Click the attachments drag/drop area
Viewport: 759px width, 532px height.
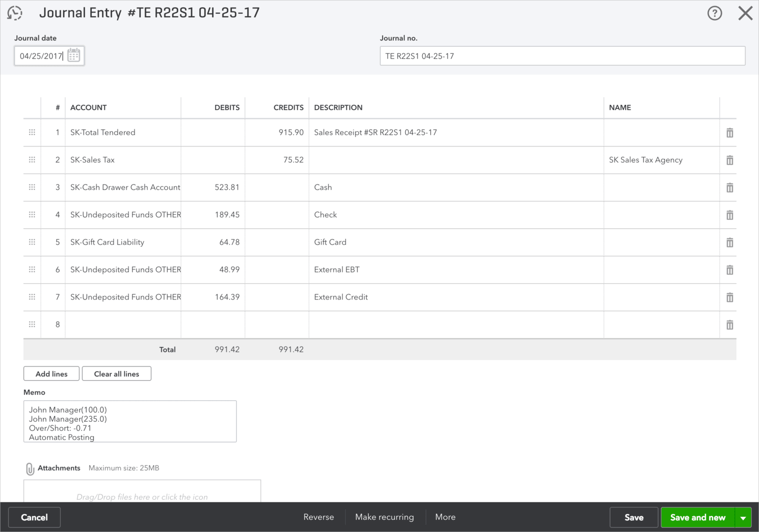142,491
